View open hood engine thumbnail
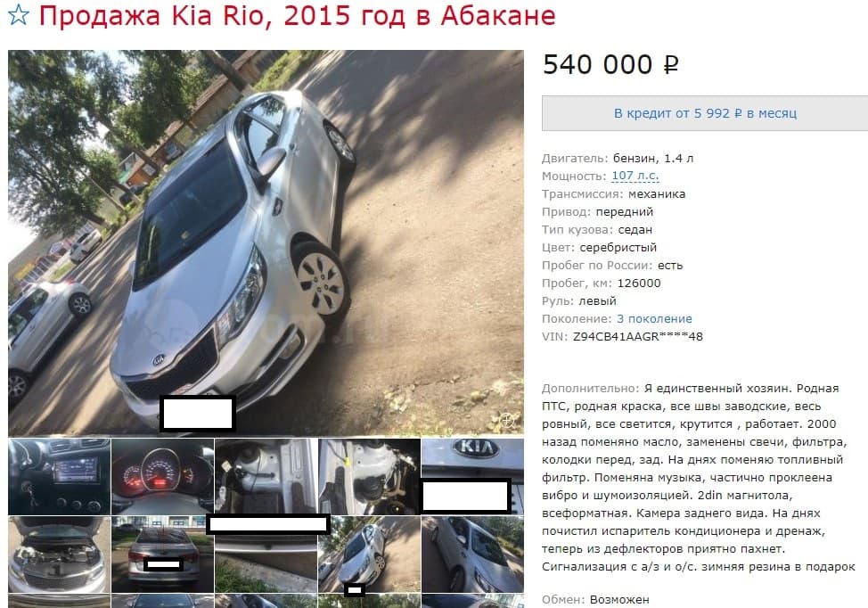Screen dimensions: 868x608 pos(59,555)
